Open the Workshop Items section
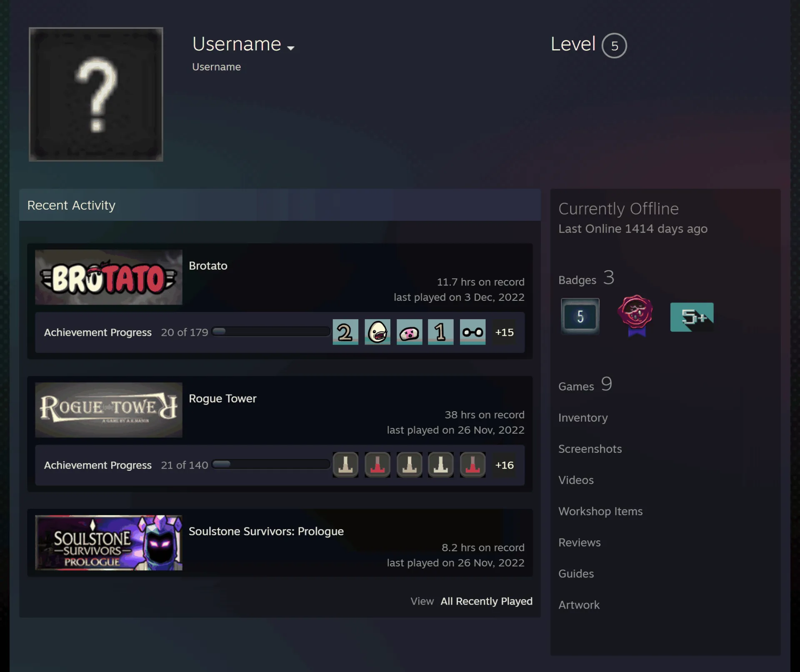 [x=600, y=511]
